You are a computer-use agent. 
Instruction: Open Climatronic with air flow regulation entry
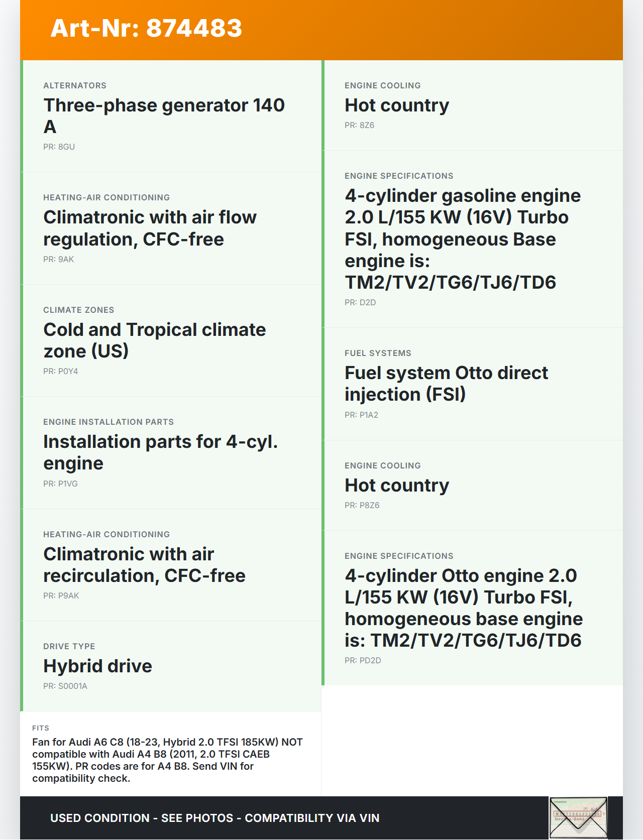point(150,228)
